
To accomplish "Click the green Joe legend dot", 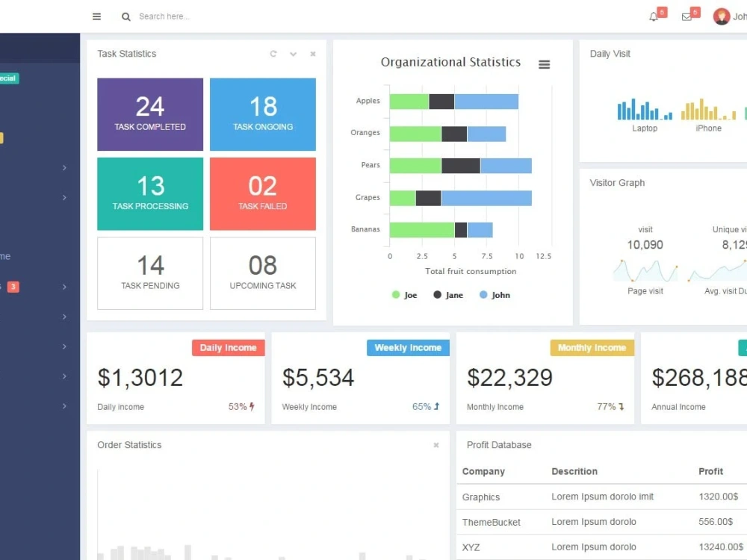I will click(x=395, y=295).
